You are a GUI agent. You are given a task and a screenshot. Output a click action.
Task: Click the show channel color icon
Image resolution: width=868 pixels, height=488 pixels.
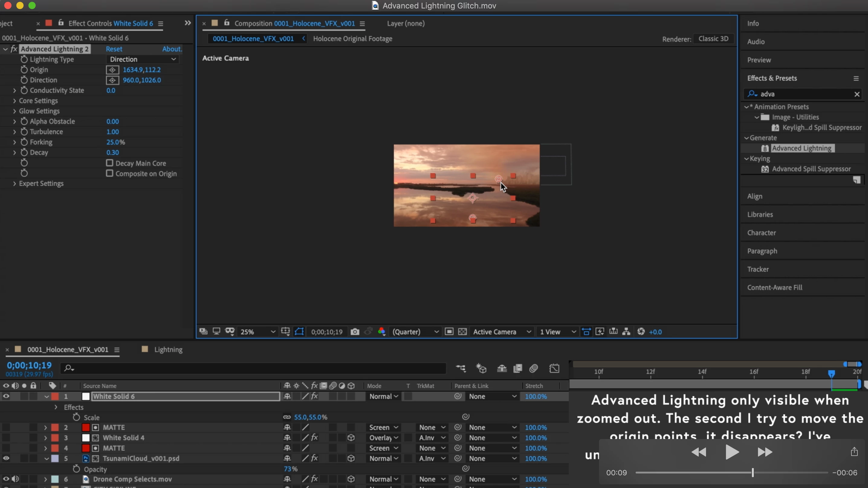tap(381, 332)
